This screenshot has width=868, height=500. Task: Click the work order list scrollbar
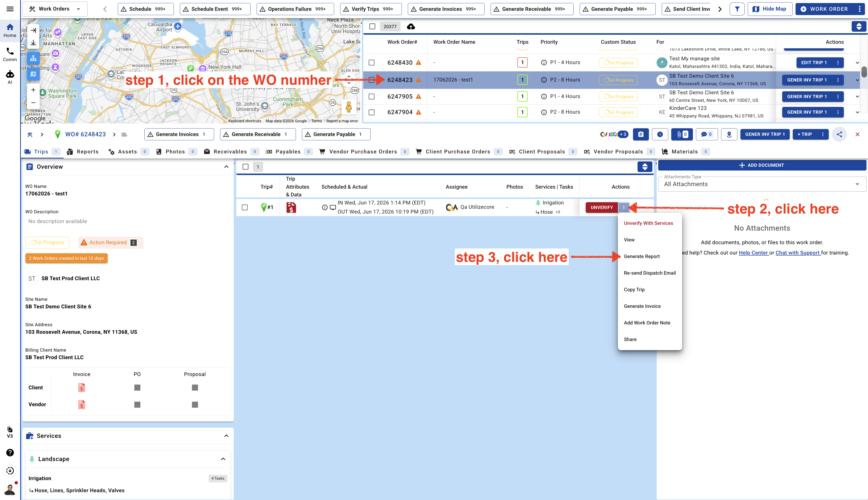pos(864,72)
